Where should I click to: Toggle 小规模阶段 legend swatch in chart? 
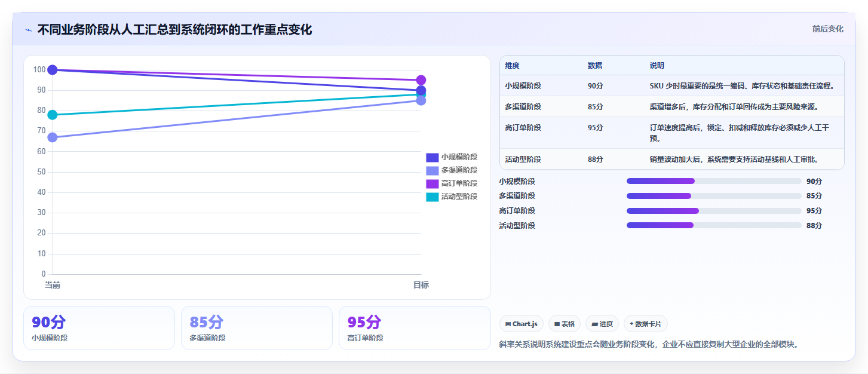(x=433, y=157)
